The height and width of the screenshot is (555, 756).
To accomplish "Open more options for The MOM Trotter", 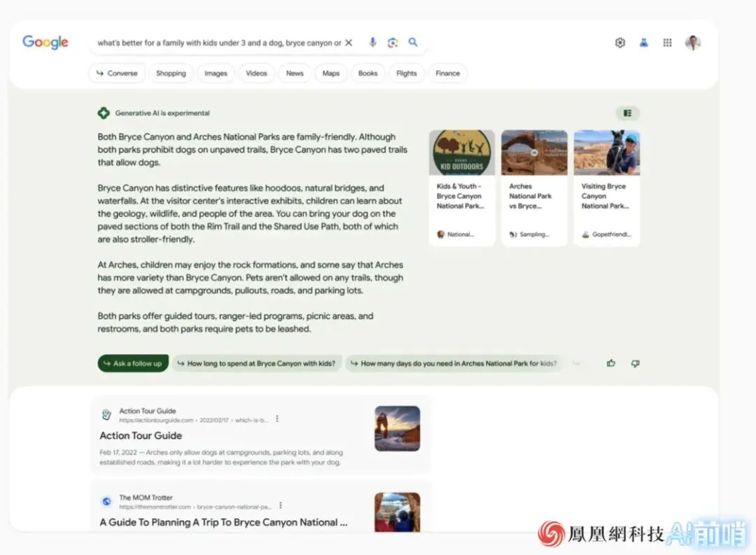I will pyautogui.click(x=281, y=505).
